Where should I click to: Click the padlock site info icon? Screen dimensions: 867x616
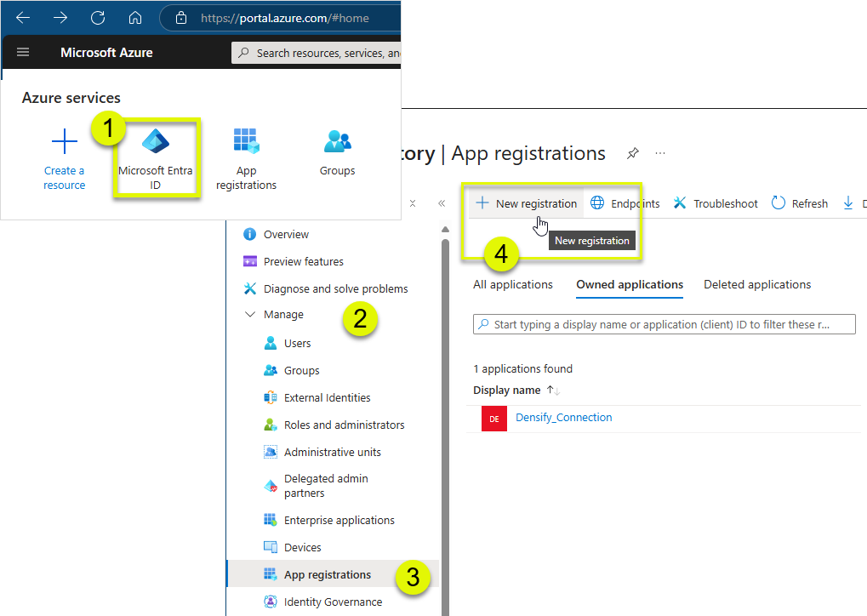(181, 18)
